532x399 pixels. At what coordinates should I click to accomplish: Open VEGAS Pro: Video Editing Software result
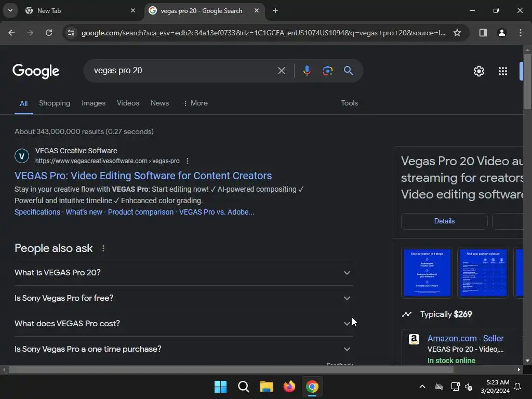[x=143, y=176]
